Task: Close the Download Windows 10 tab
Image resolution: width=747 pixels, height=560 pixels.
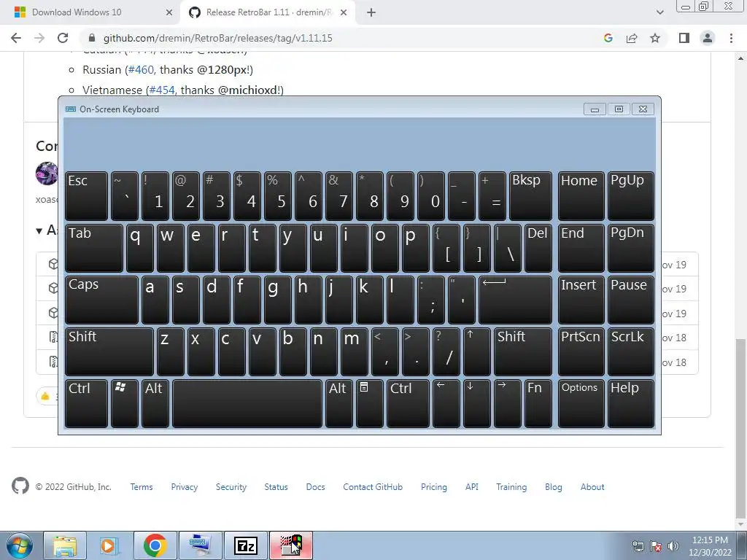Action: [169, 12]
